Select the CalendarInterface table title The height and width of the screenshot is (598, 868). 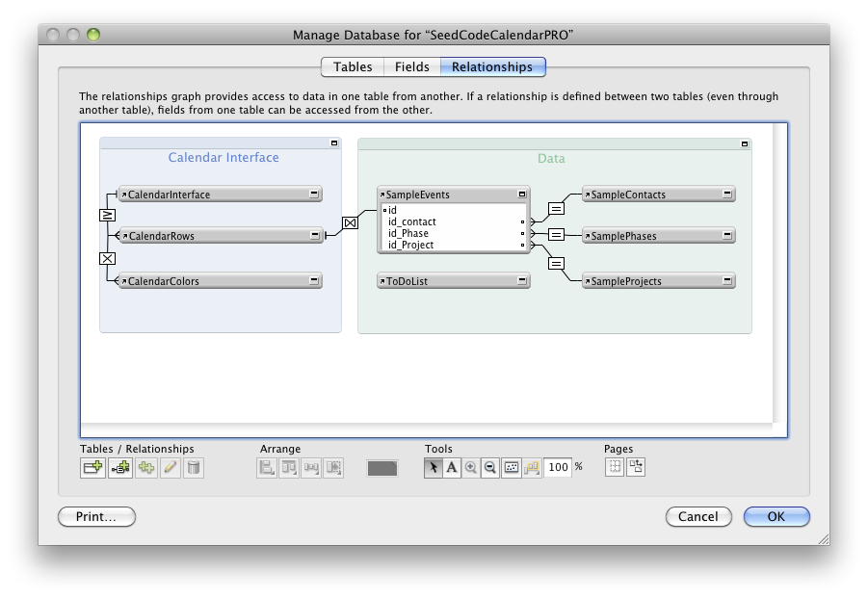(x=169, y=195)
